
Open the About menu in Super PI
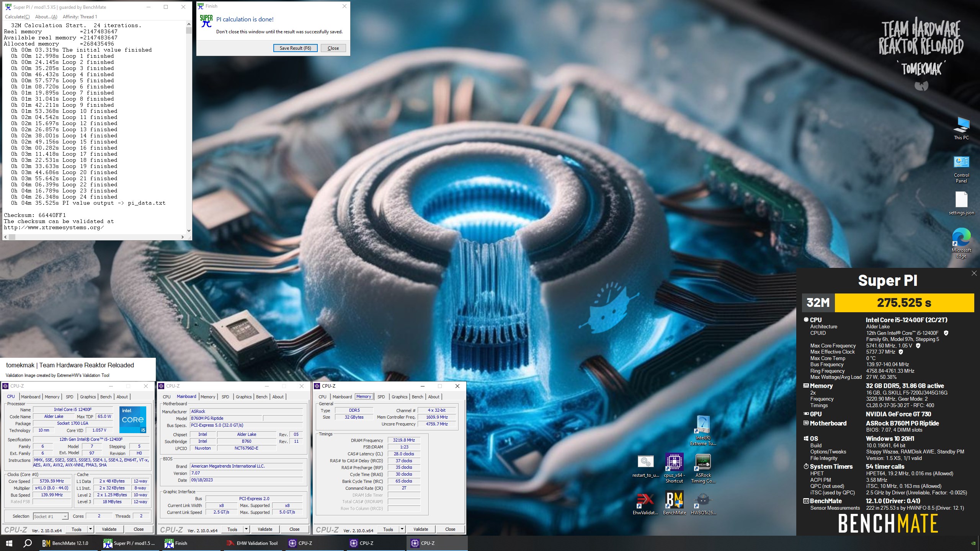point(46,16)
